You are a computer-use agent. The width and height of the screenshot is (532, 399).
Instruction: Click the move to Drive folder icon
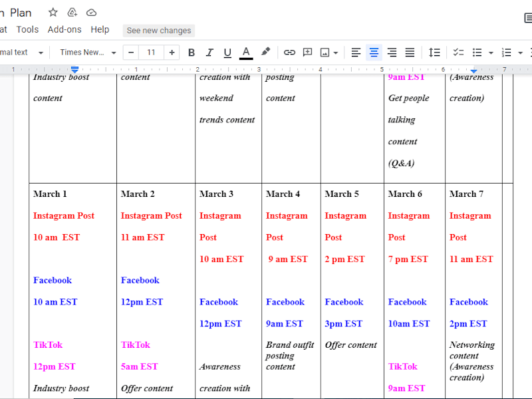(72, 13)
